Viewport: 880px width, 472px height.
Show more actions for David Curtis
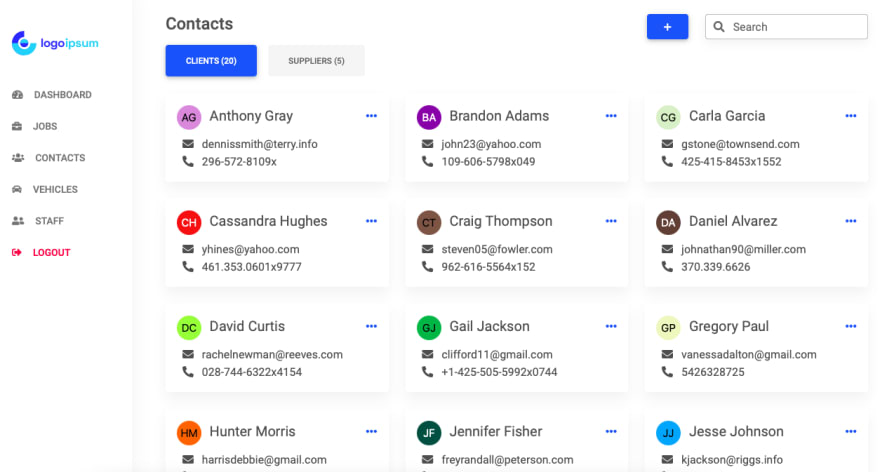372,326
